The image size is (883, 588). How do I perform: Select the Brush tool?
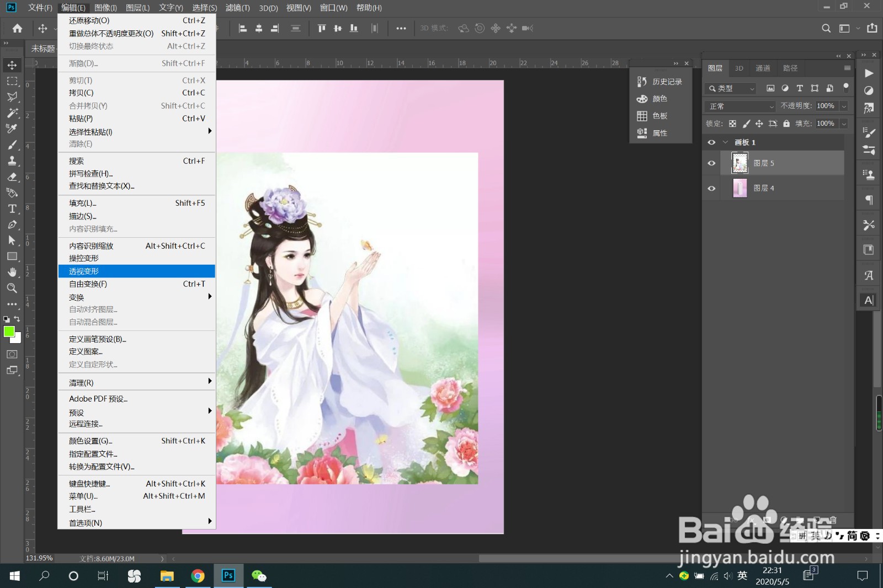12,145
